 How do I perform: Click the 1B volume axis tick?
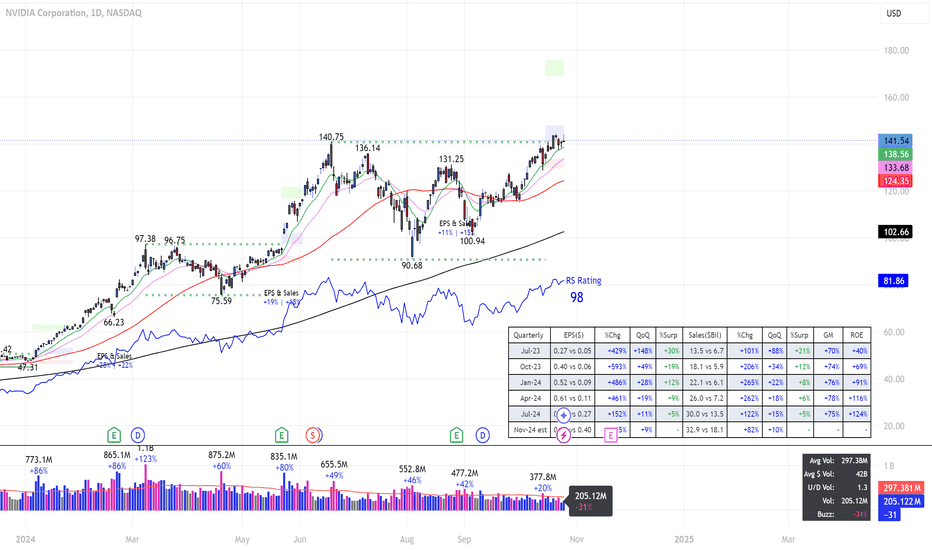889,466
